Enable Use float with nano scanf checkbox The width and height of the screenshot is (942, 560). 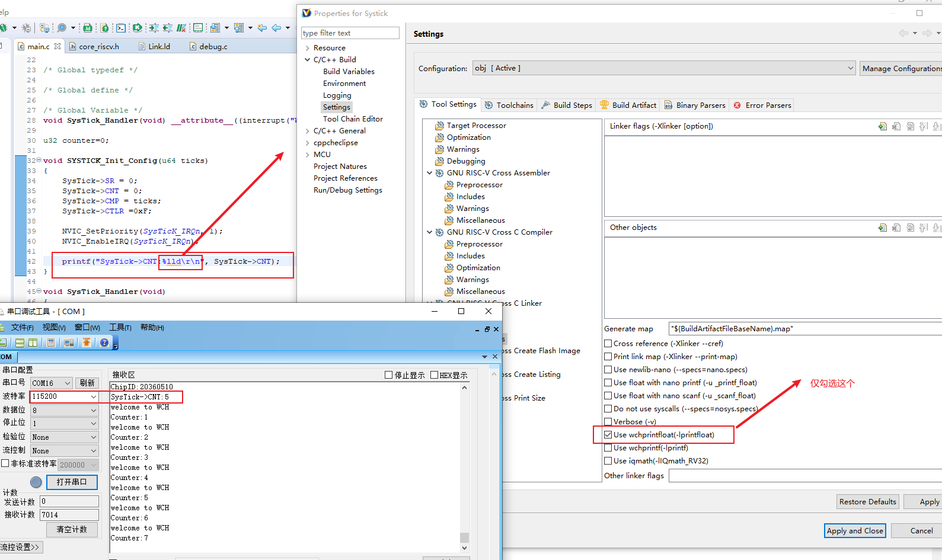coord(608,395)
